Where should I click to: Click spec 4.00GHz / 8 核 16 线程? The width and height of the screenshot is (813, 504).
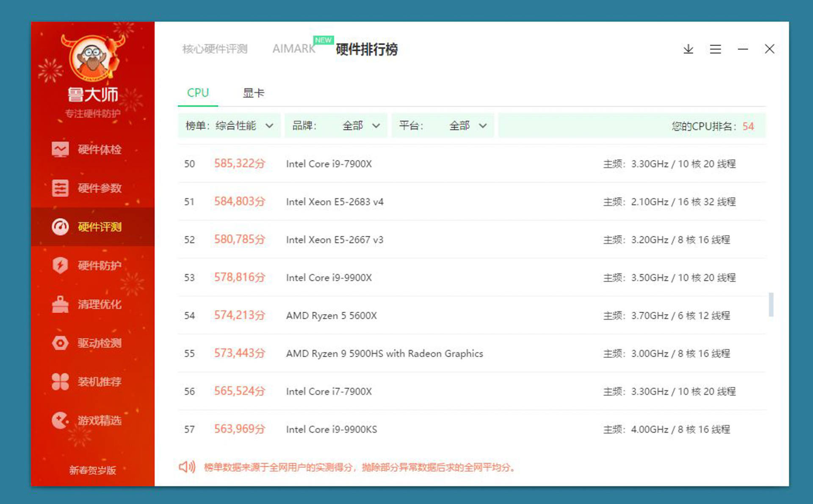click(x=680, y=429)
